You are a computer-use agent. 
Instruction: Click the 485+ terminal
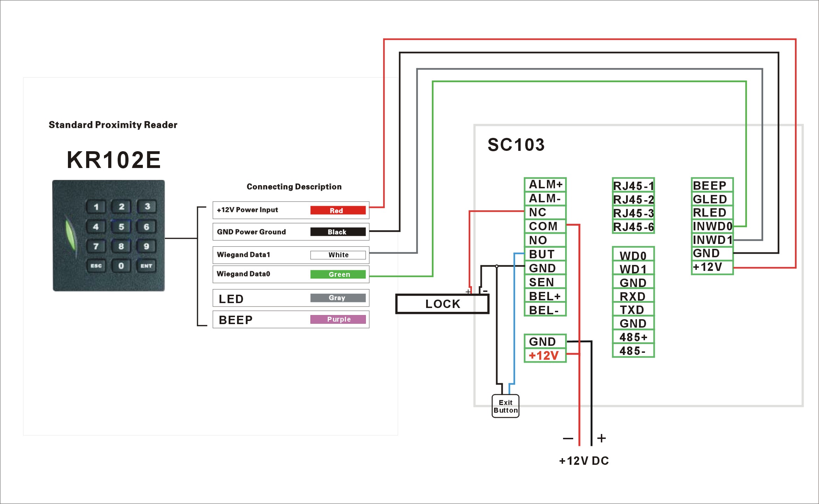[x=633, y=337]
